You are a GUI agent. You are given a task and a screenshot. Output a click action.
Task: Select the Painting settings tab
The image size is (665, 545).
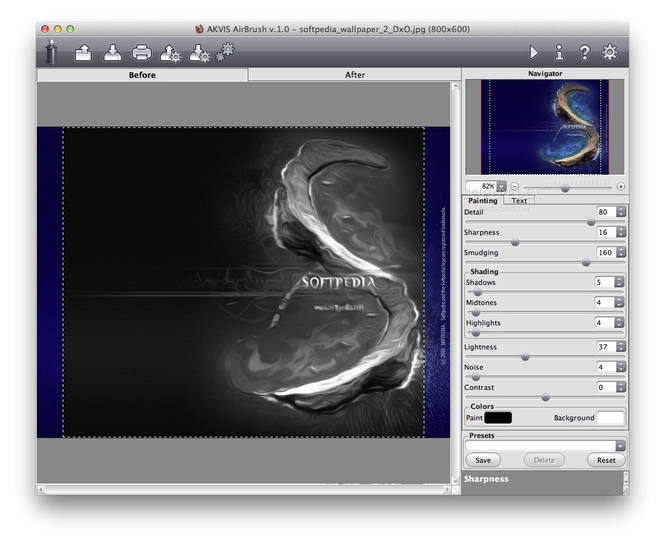pyautogui.click(x=483, y=201)
